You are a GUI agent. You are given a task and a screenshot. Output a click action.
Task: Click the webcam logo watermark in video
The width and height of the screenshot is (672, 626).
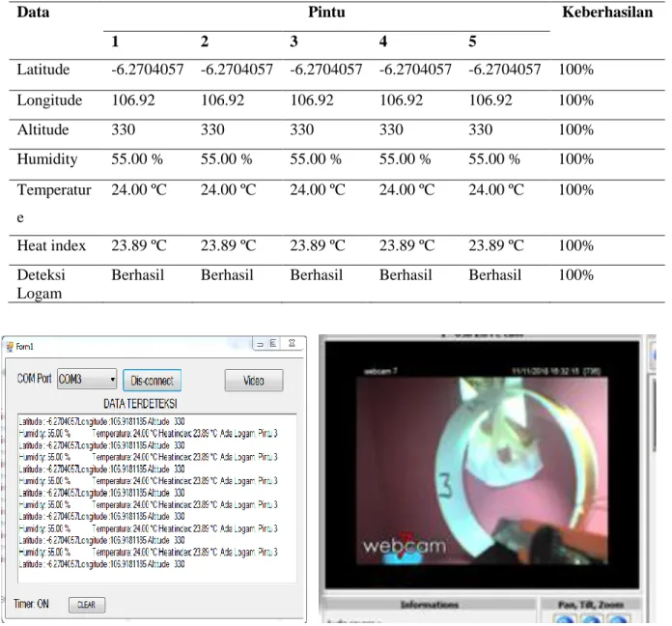point(405,546)
